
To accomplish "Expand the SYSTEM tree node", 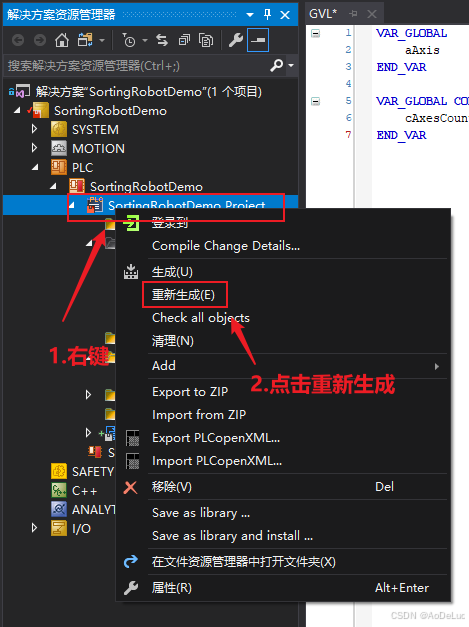I will 34,129.
